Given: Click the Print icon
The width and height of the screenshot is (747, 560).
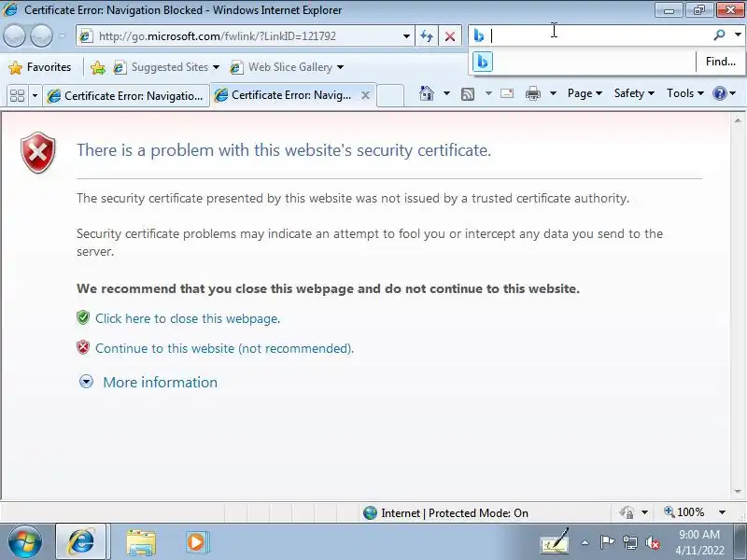Looking at the screenshot, I should [532, 94].
